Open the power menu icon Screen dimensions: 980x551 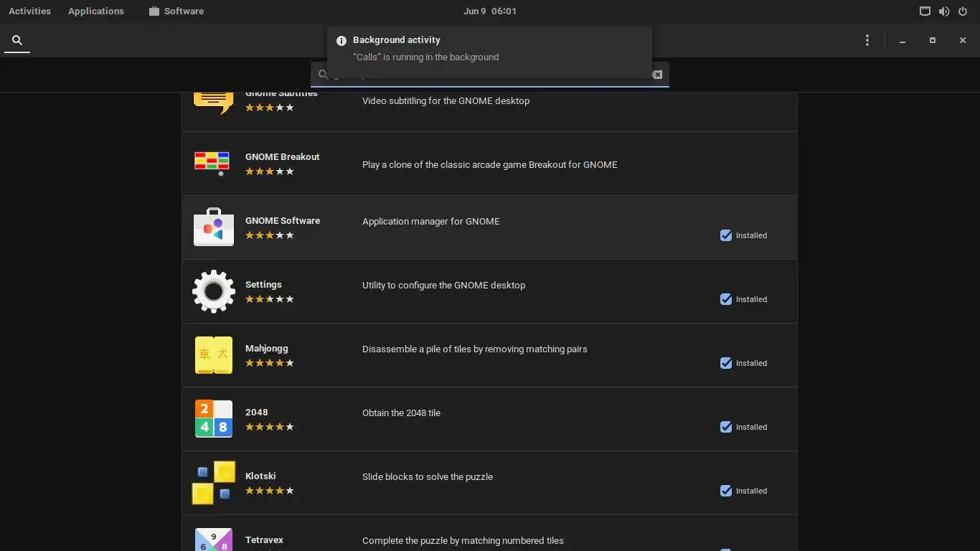[x=963, y=11]
